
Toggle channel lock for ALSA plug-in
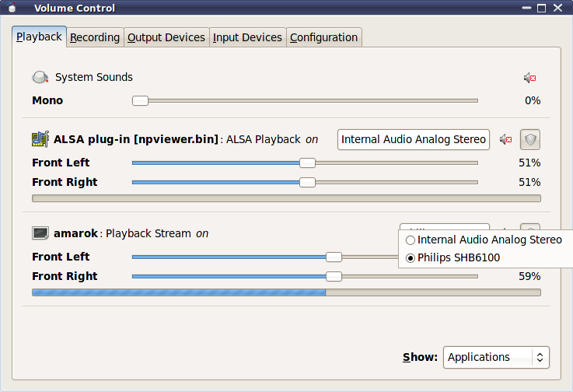529,139
